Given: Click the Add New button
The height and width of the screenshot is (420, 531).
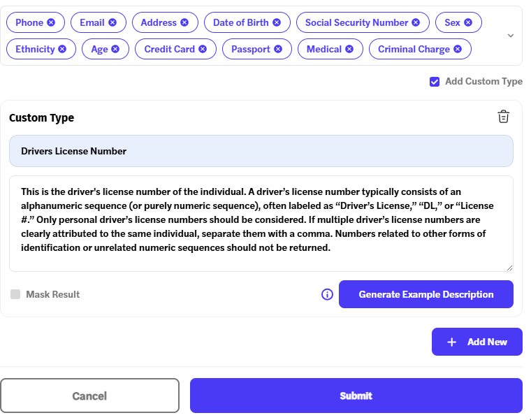Looking at the screenshot, I should (477, 342).
